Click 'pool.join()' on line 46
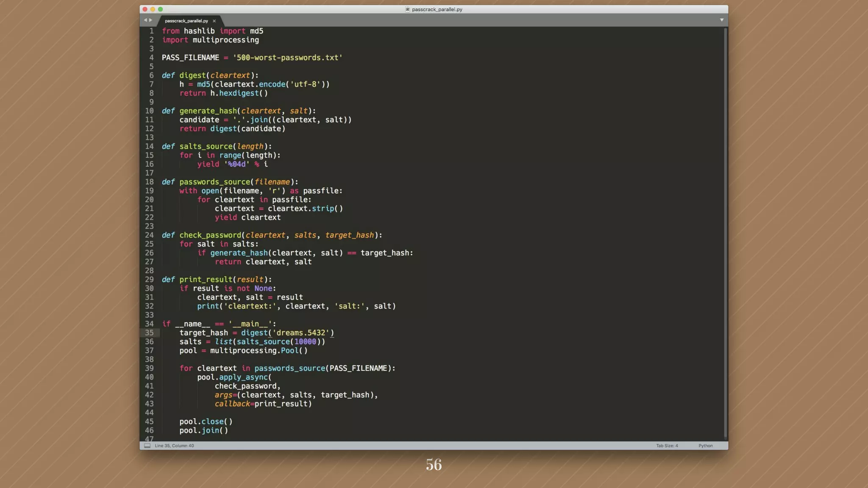The height and width of the screenshot is (488, 868). pyautogui.click(x=204, y=431)
